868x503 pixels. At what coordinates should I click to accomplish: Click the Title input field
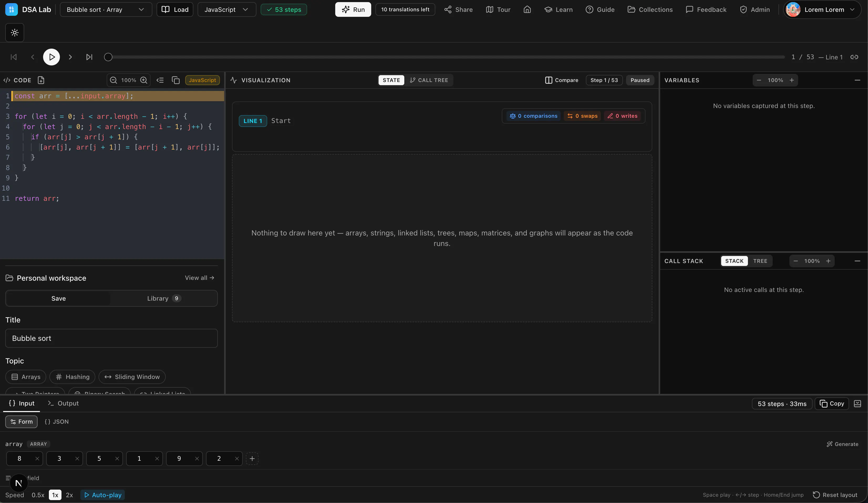click(111, 338)
